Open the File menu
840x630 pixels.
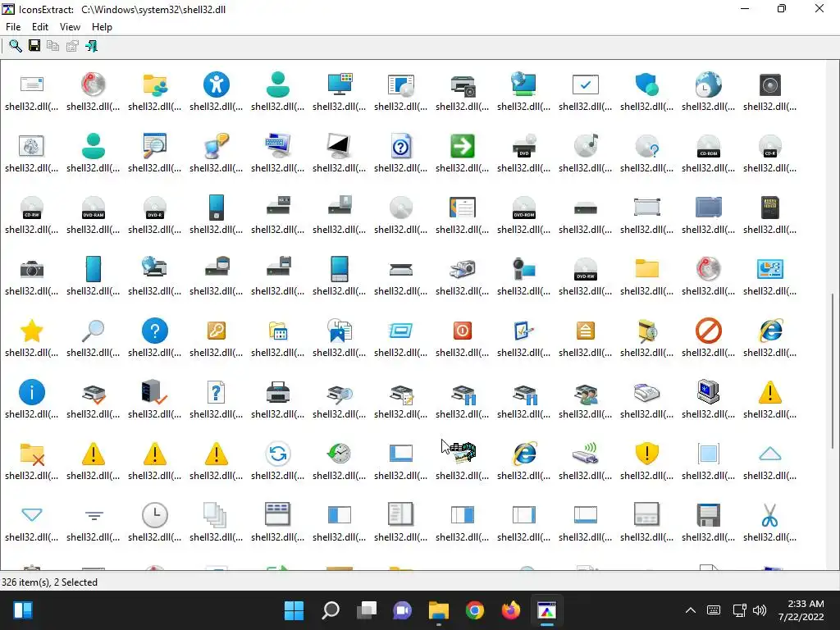13,27
